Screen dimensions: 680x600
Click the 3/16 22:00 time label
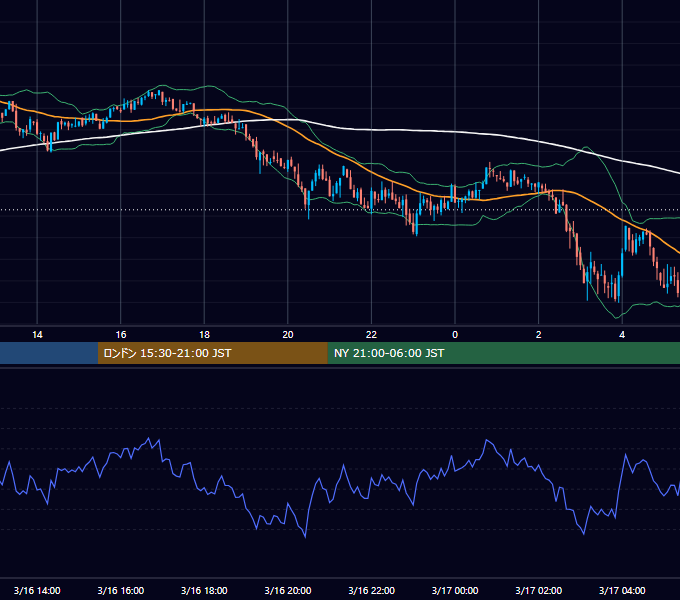pos(371,590)
